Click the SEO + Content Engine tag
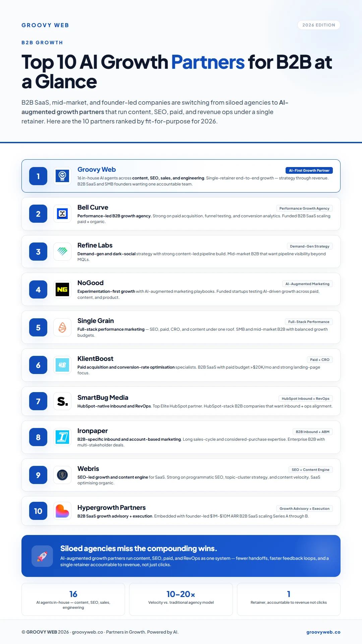The width and height of the screenshot is (362, 644). tap(310, 470)
